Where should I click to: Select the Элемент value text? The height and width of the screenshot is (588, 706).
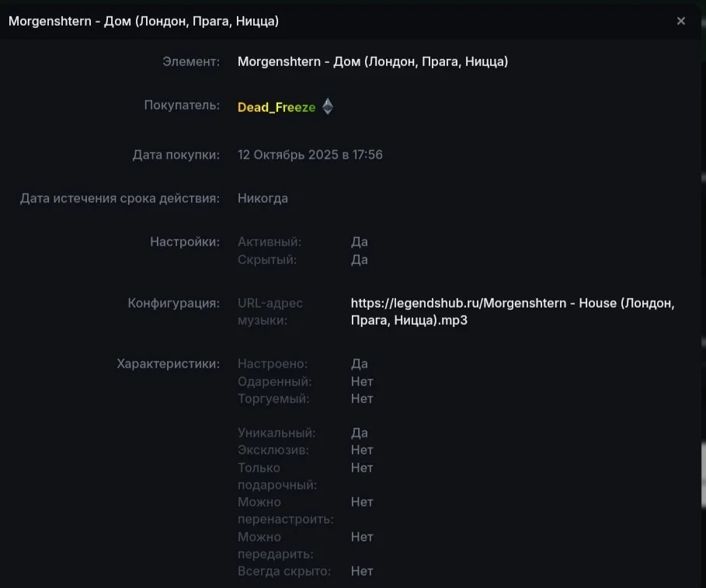coord(373,61)
